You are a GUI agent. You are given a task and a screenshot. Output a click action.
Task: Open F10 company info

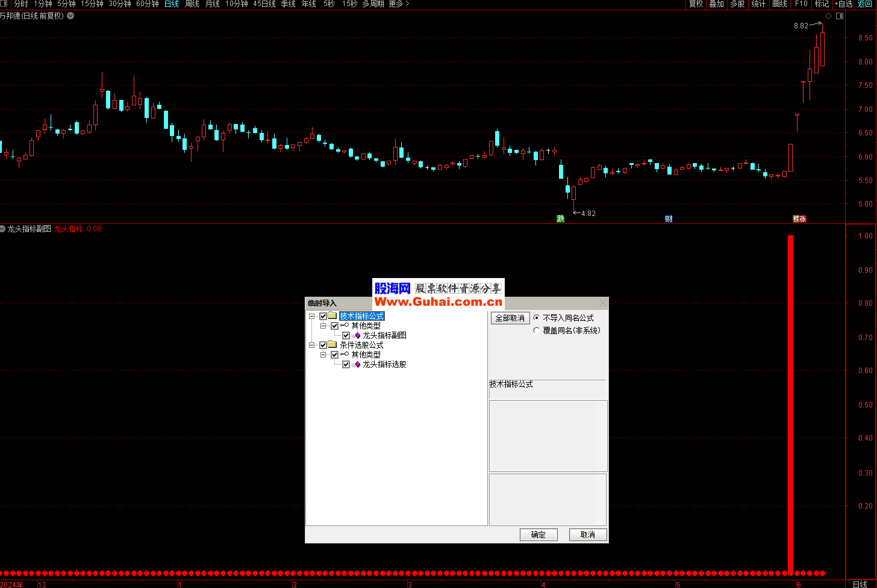tap(801, 4)
